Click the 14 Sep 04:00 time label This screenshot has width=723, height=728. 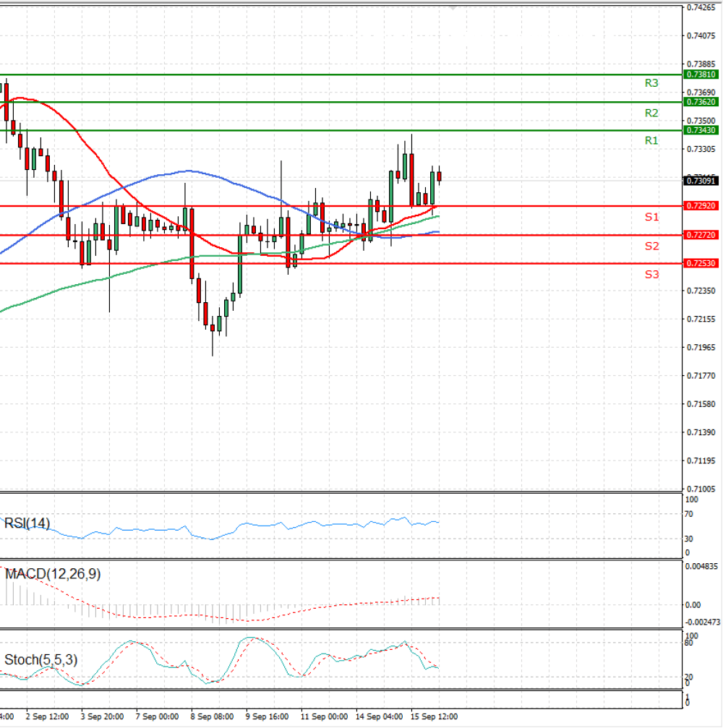click(x=379, y=716)
